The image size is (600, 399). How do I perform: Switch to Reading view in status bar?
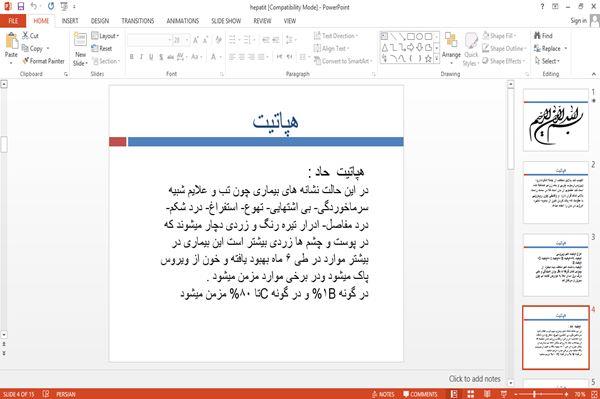487,394
